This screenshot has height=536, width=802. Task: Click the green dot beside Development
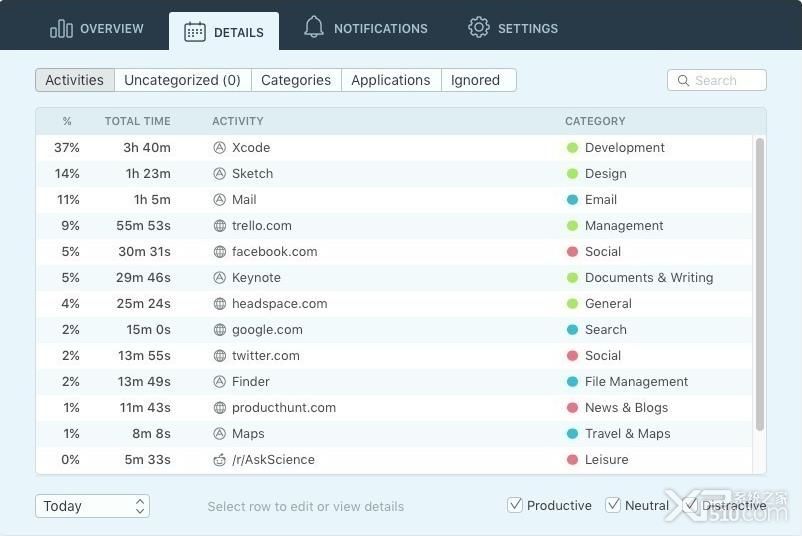point(572,148)
